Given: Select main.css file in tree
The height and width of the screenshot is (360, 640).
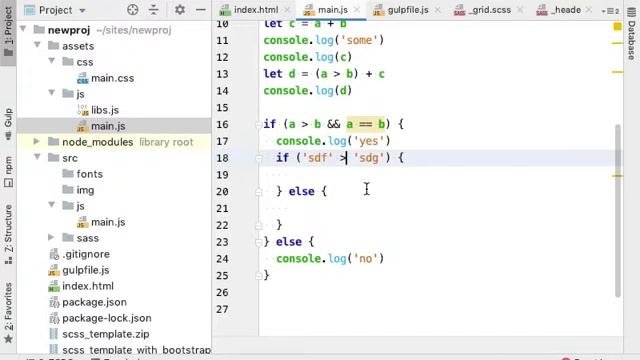Looking at the screenshot, I should (x=105, y=78).
